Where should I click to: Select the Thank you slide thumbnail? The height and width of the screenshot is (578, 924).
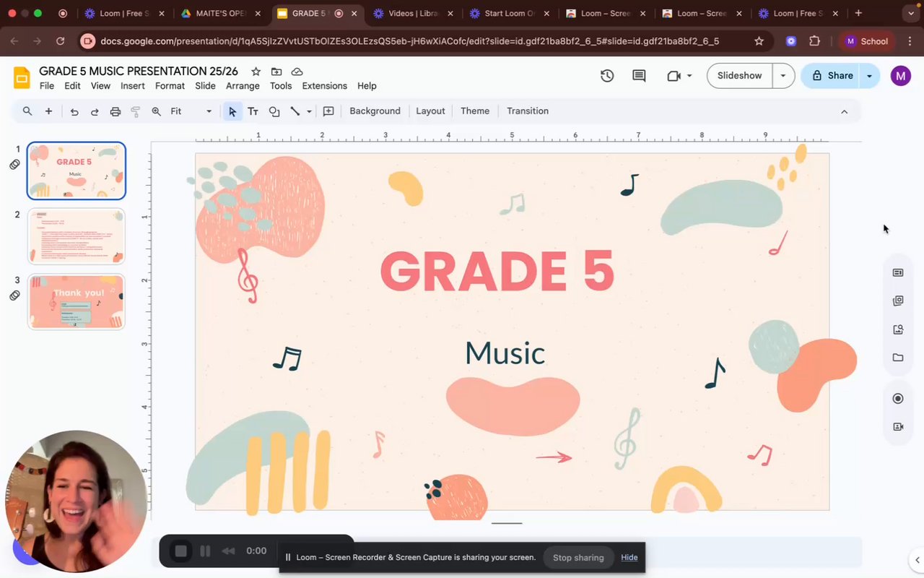point(77,301)
